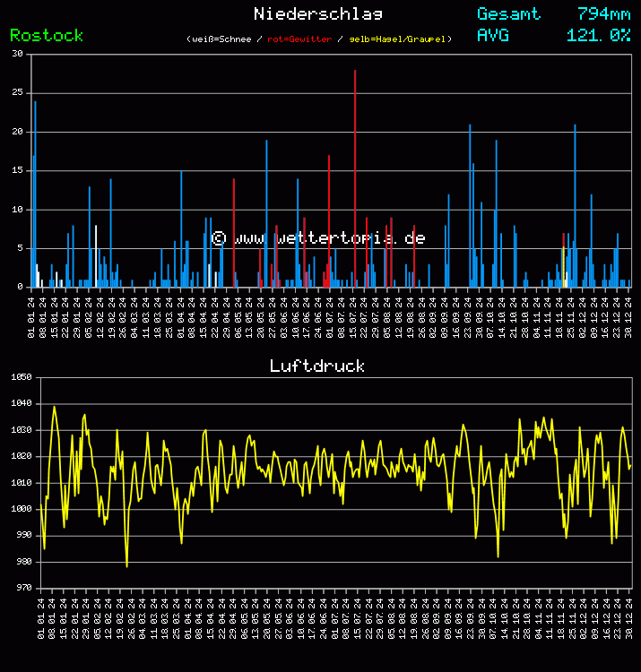This screenshot has height=672, width=641.
Task: Click the red rot=Gewitter legend entry
Action: 299,39
